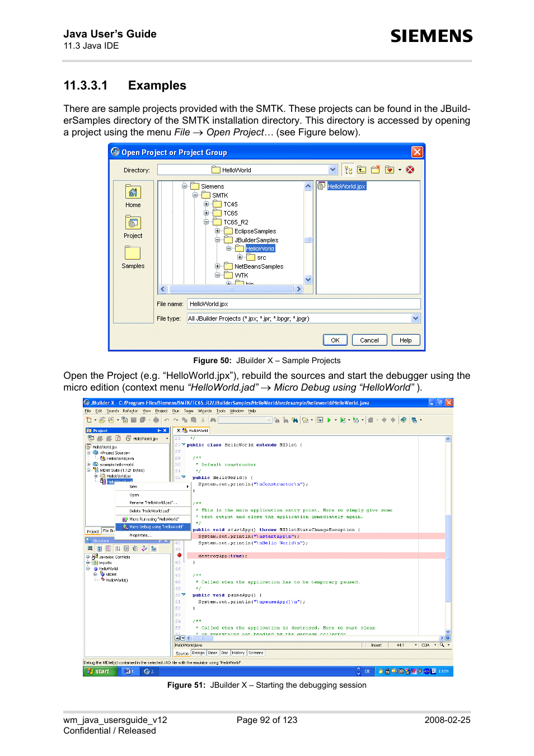Click the Debug project icon in JBuilder toolbar
534x756 pixels.
click(343, 420)
